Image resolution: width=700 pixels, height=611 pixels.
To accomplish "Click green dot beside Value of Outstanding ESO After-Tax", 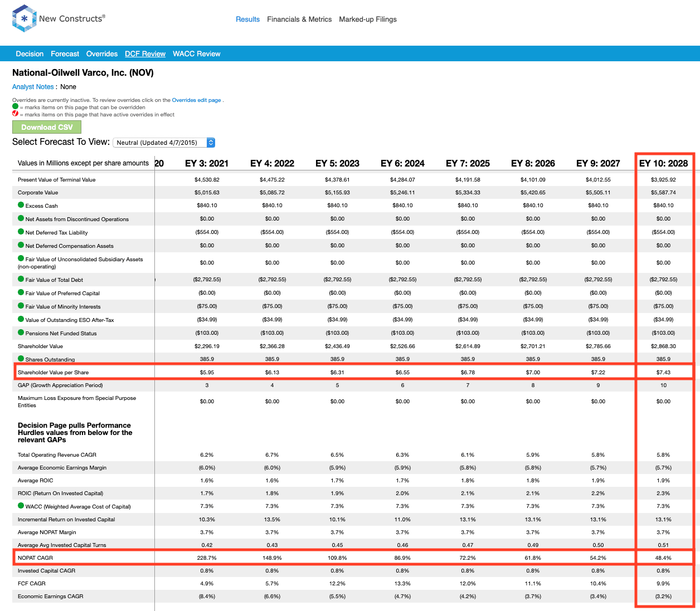I will click(21, 319).
